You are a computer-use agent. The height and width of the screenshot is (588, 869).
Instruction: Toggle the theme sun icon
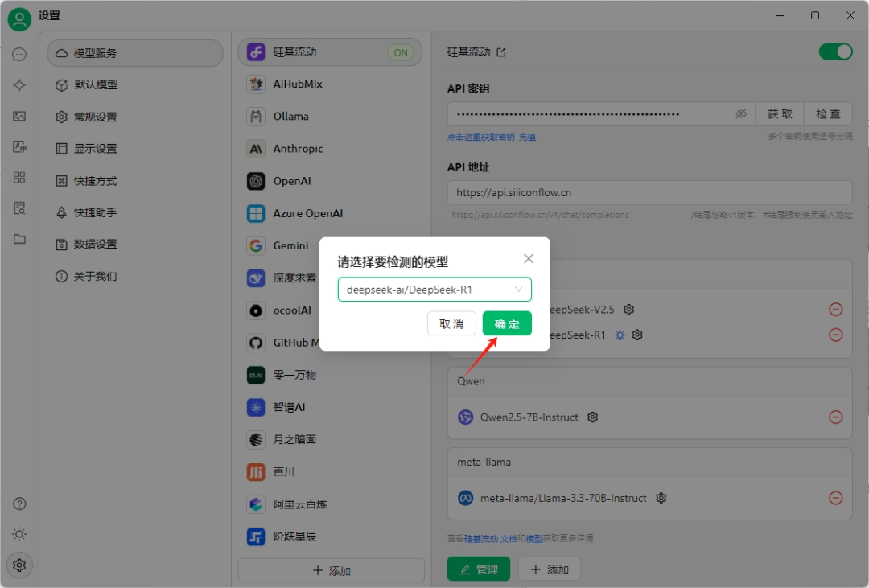tap(19, 534)
